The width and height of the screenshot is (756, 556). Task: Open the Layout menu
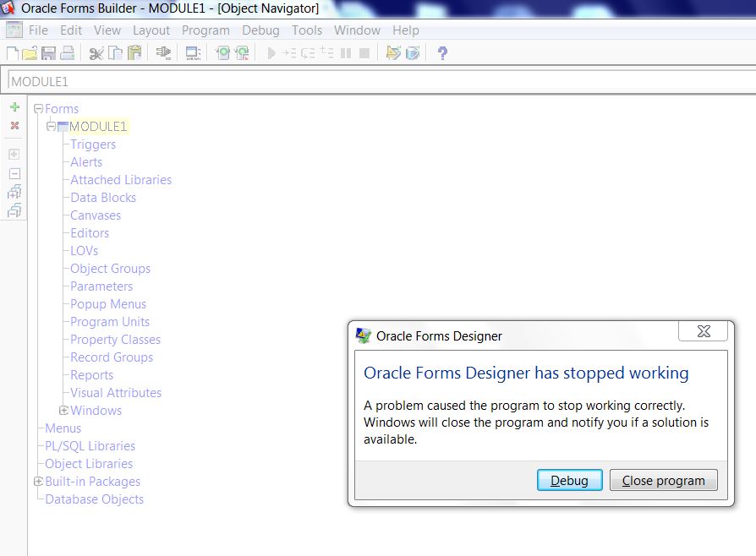coord(151,30)
